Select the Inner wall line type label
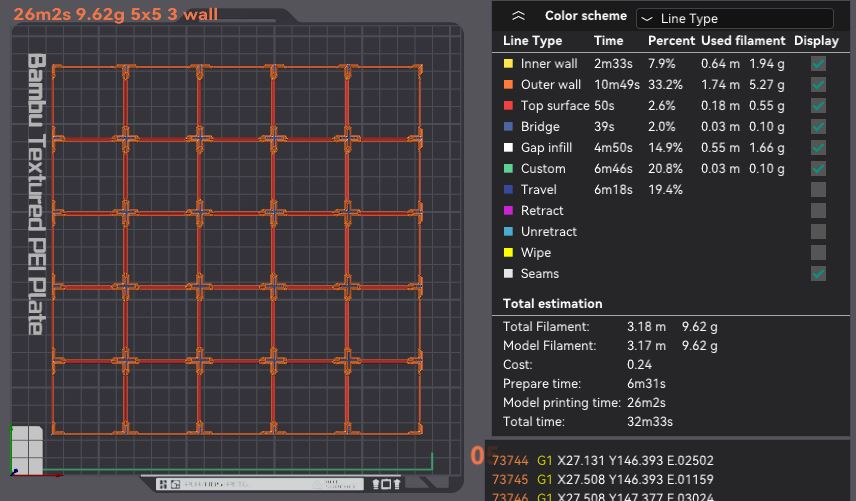 coord(549,64)
